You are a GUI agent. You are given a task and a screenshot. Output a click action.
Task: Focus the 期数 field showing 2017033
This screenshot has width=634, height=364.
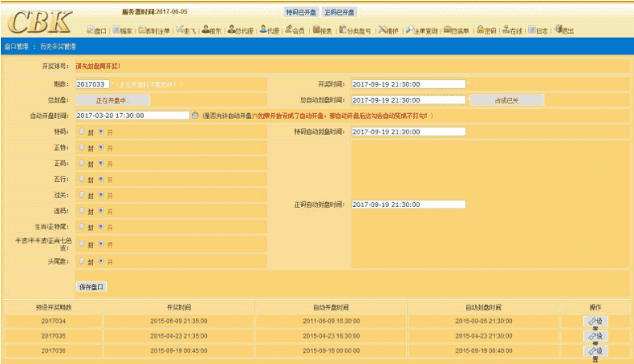pyautogui.click(x=92, y=84)
